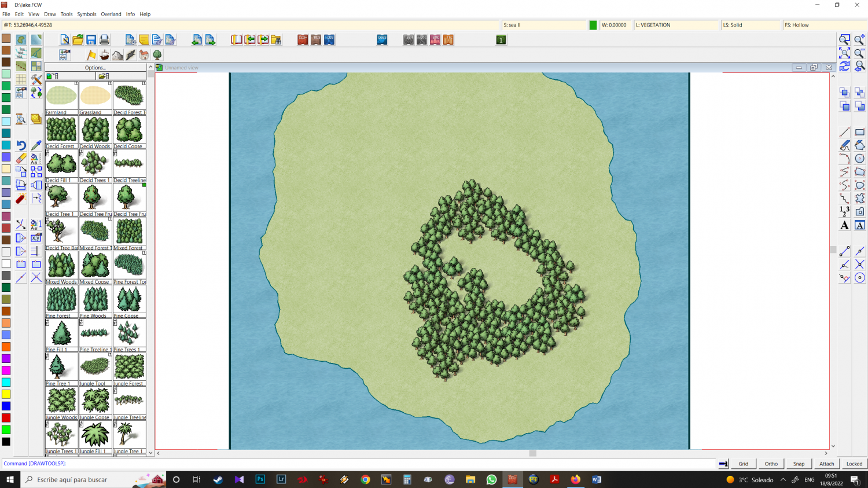Open the Symbols menu
Image resolution: width=868 pixels, height=488 pixels.
(x=87, y=14)
